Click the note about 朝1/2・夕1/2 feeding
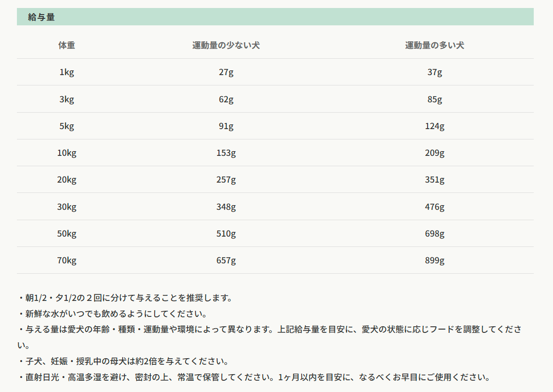 coord(125,298)
